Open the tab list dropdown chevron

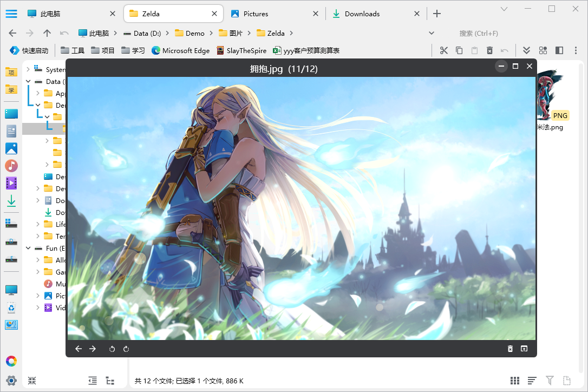(x=504, y=9)
